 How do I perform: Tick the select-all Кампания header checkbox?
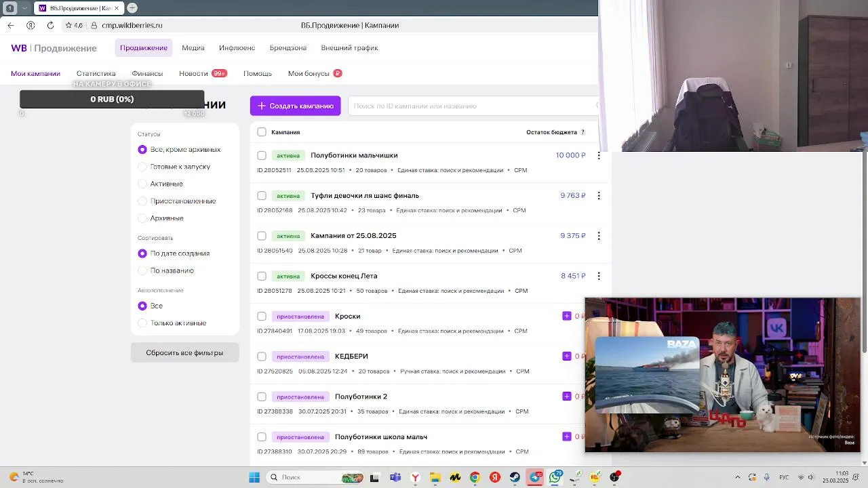[262, 132]
